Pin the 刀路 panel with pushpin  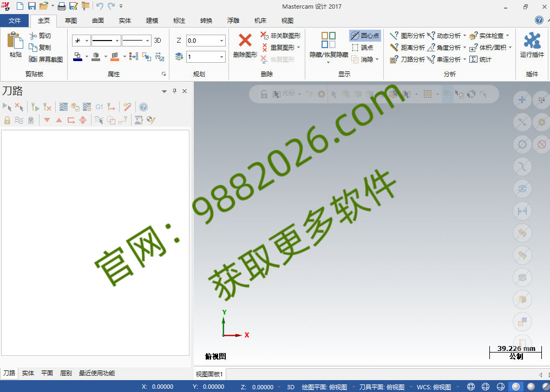tap(174, 91)
